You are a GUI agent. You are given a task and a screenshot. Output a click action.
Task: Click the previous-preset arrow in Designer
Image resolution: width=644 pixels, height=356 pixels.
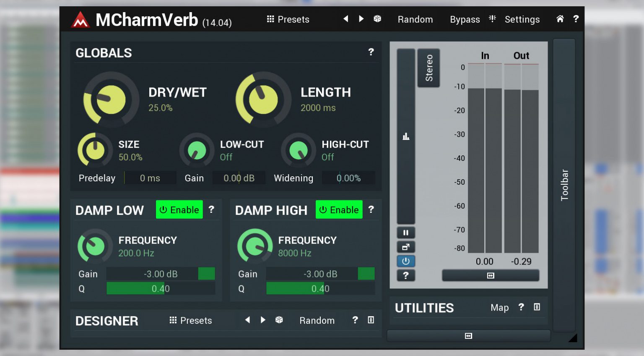(x=247, y=320)
